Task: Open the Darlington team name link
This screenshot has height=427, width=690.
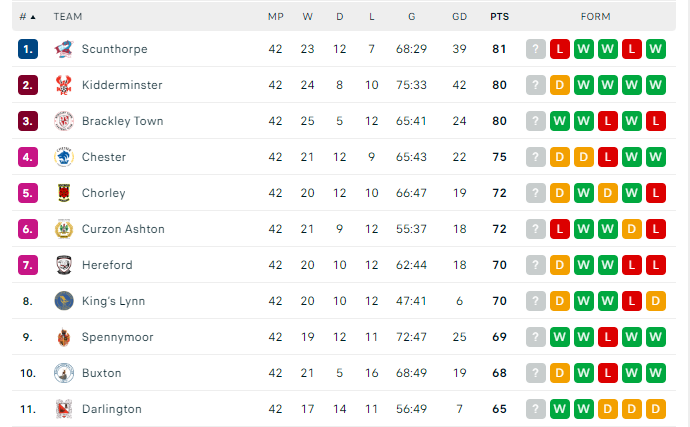Action: point(112,409)
